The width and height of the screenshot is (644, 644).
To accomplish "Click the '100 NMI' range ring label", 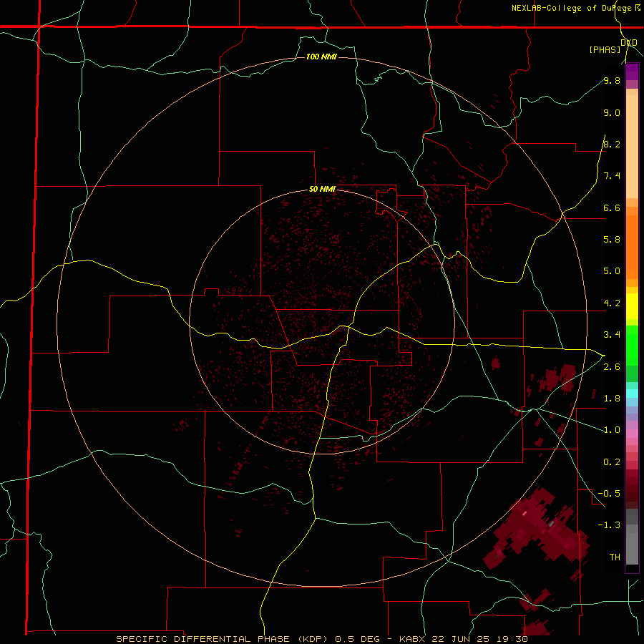I will [321, 57].
